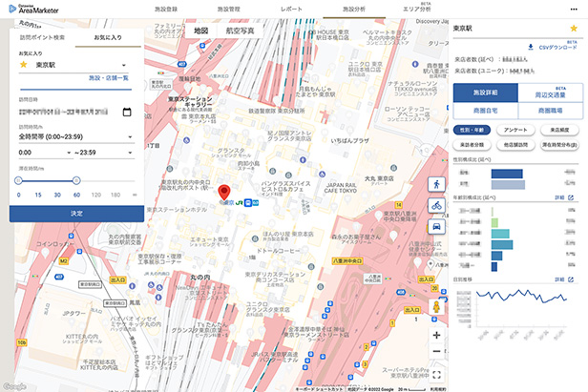588x392 pixels.
Task: Click the CSVダウンロード link
Action: pos(557,48)
